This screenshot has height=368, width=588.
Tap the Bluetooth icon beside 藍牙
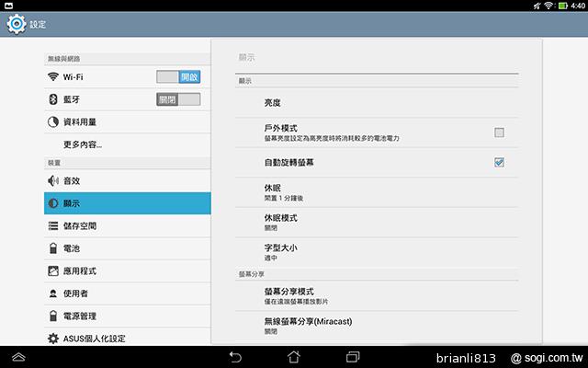coord(53,99)
